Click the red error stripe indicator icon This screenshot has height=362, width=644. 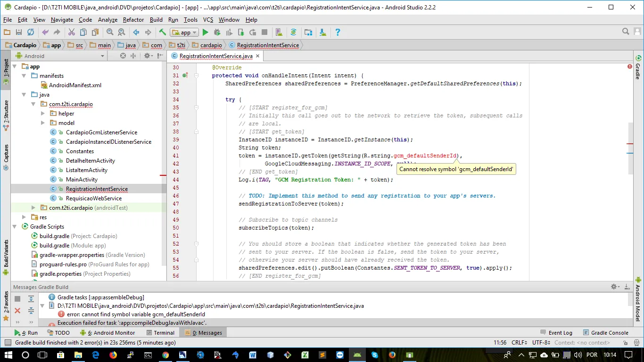coord(630,66)
